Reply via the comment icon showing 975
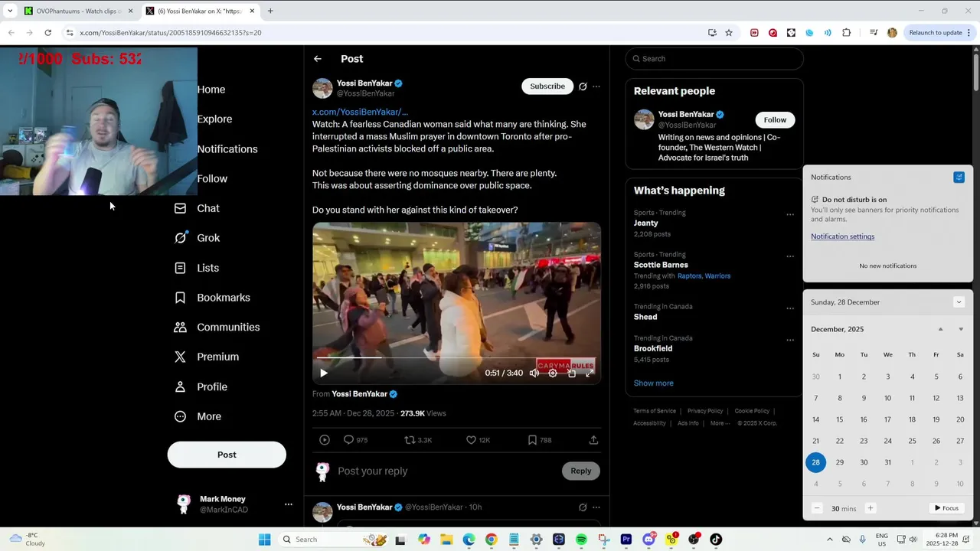This screenshot has height=551, width=980. tap(355, 440)
